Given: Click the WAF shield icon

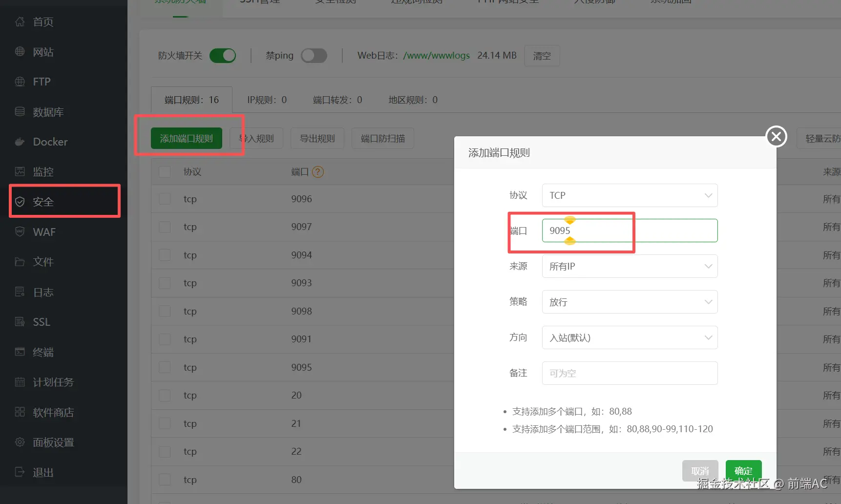Looking at the screenshot, I should tap(20, 232).
